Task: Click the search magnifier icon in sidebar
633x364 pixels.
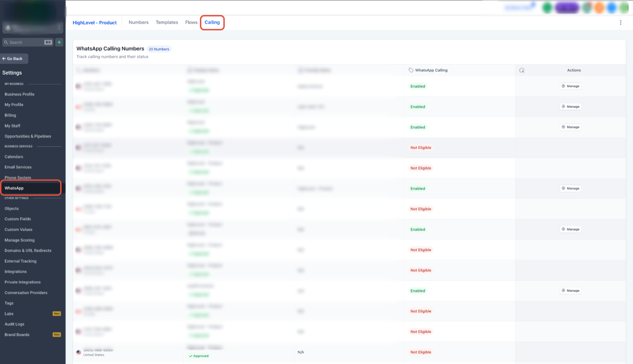Action: (x=6, y=42)
